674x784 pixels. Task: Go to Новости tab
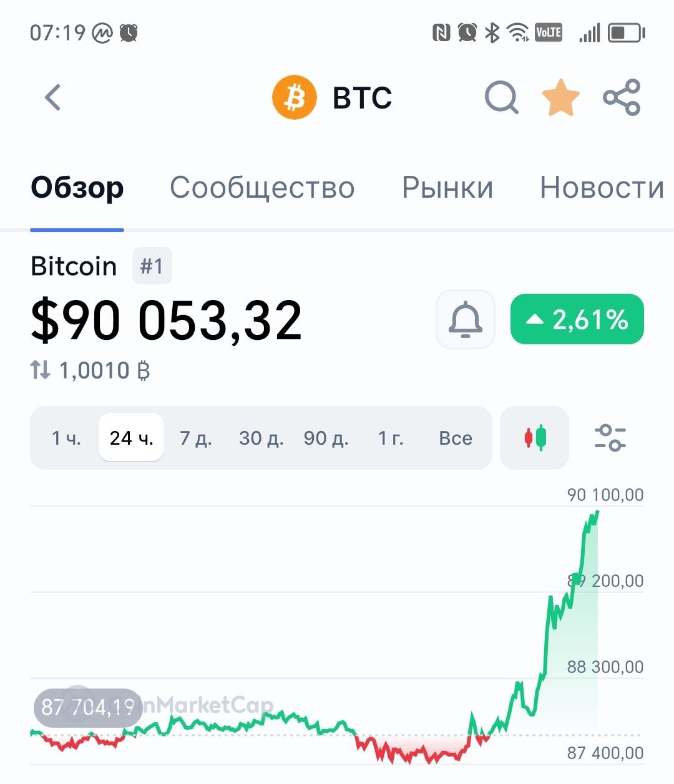[x=602, y=187]
